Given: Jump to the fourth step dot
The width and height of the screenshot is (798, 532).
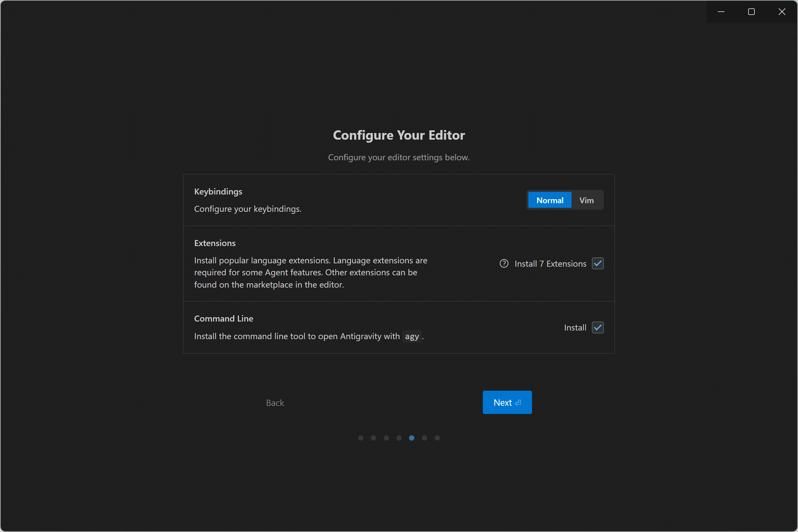Looking at the screenshot, I should (399, 438).
